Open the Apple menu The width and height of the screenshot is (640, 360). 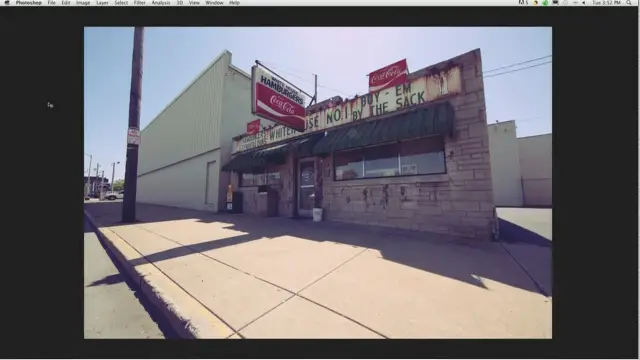coord(7,2)
